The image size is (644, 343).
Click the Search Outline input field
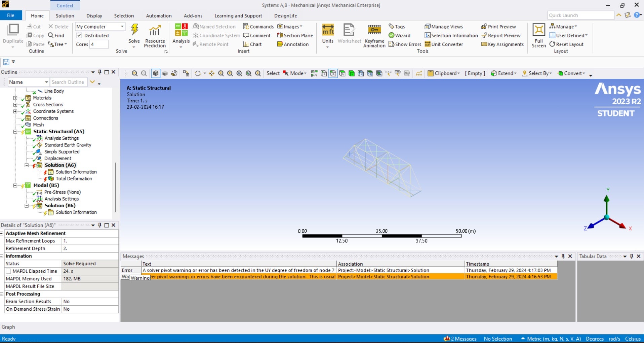click(68, 82)
